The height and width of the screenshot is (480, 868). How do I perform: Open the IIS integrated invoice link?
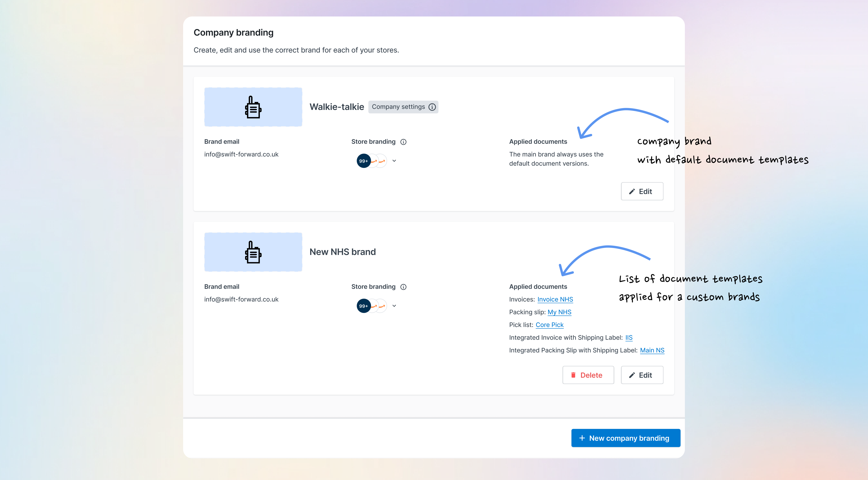(629, 338)
